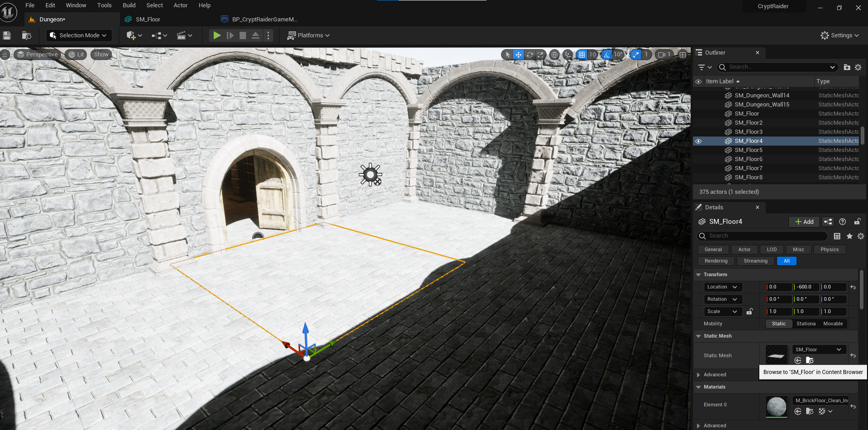Sort the Outliner by Item Label header
Image resolution: width=868 pixels, height=430 pixels.
click(x=720, y=81)
